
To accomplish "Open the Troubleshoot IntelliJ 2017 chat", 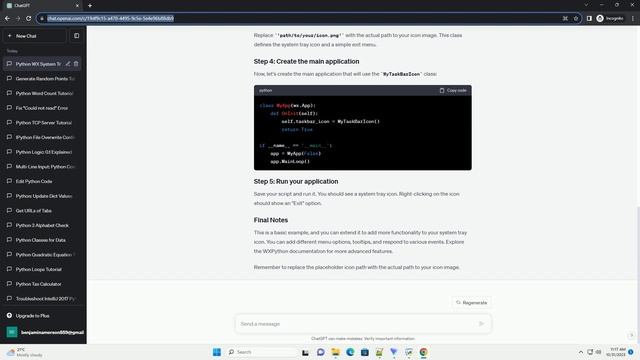I will click(x=42, y=299).
